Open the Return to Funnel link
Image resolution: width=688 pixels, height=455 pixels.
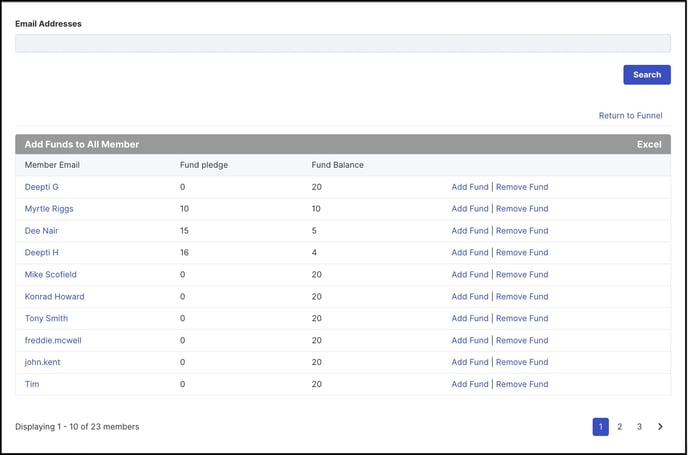630,115
